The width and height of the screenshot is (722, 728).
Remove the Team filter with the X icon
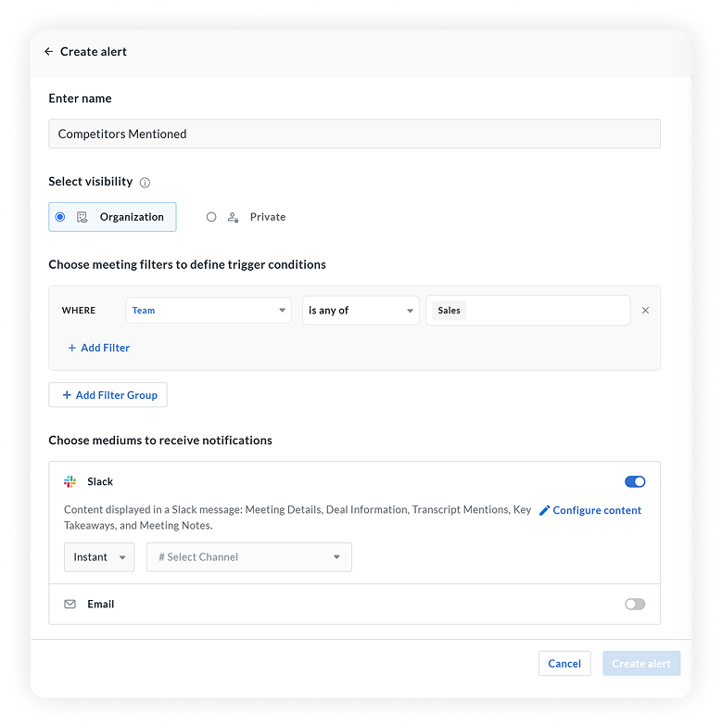pos(645,311)
